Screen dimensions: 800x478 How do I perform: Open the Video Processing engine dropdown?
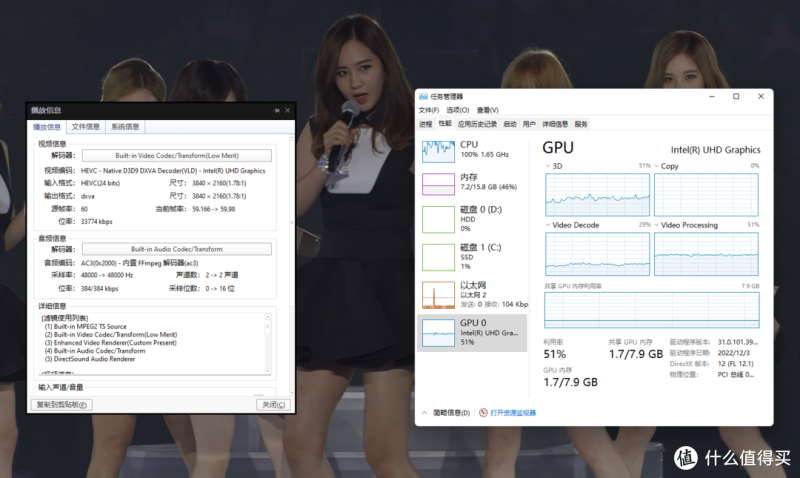[657, 225]
